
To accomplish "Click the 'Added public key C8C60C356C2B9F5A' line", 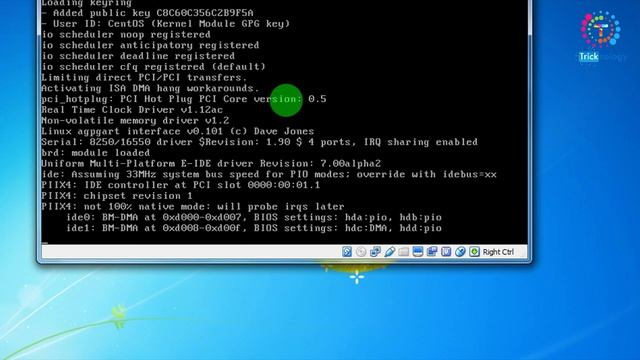I will pyautogui.click(x=147, y=13).
